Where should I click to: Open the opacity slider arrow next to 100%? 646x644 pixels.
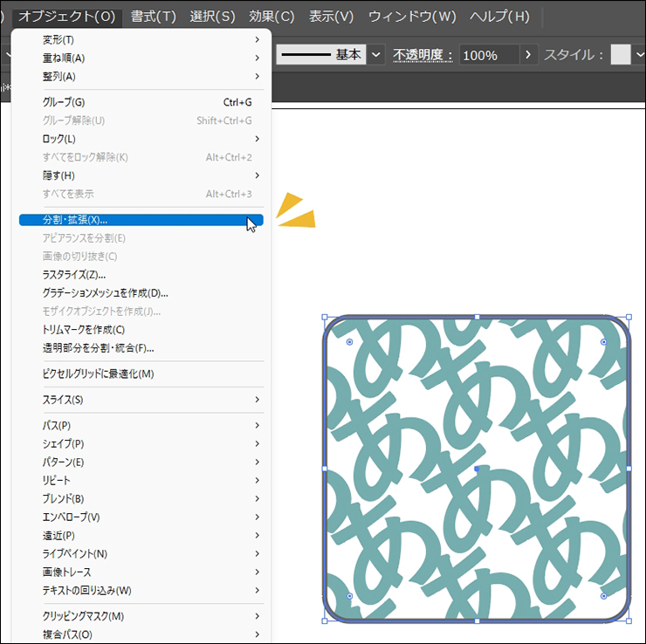coord(528,55)
